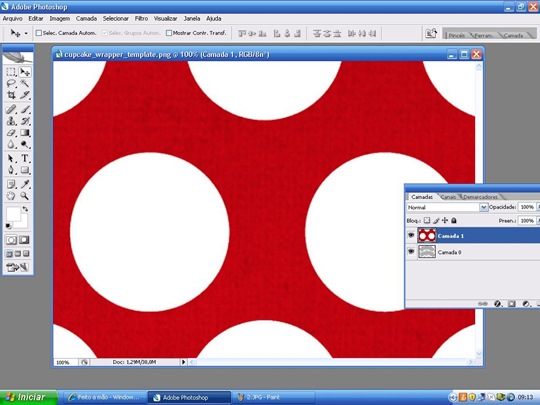Select the Slice tool

pyautogui.click(x=25, y=95)
